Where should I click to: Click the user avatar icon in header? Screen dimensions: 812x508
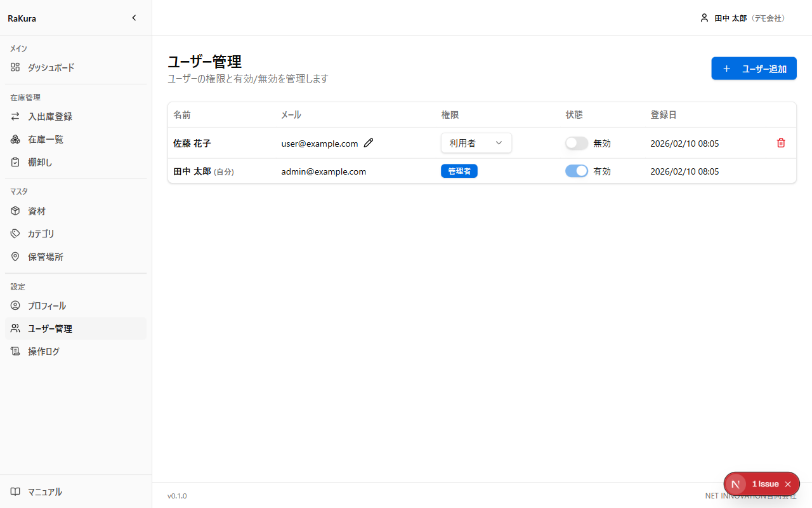704,18
